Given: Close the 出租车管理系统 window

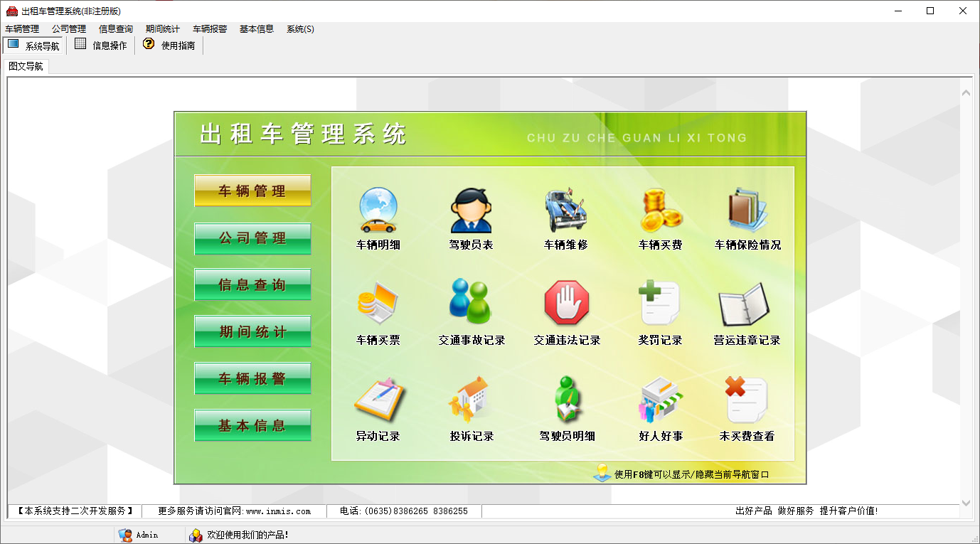Looking at the screenshot, I should [963, 11].
